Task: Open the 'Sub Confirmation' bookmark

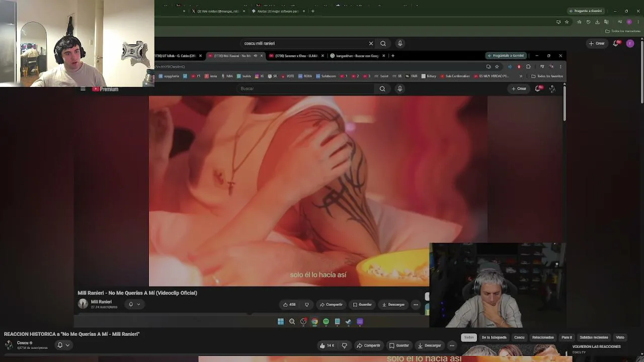Action: [x=455, y=76]
